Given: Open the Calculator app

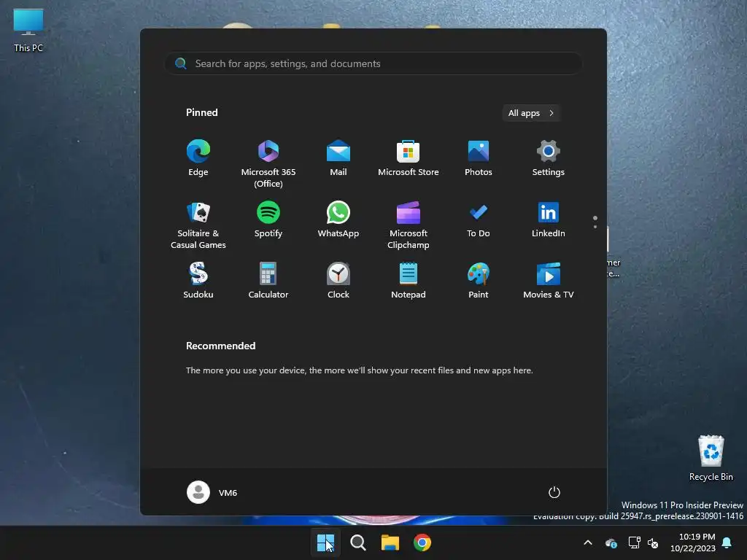Looking at the screenshot, I should (268, 281).
